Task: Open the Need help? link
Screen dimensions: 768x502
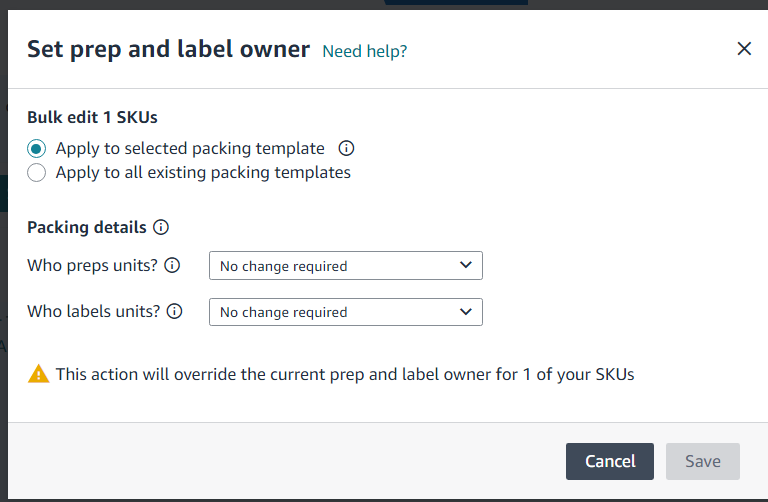Action: pos(364,51)
